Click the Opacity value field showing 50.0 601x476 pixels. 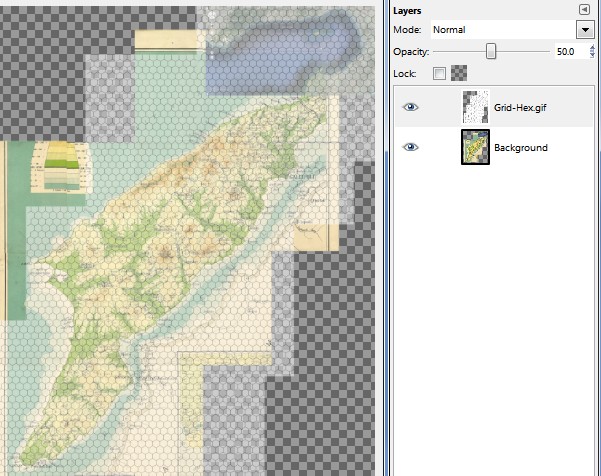[570, 51]
